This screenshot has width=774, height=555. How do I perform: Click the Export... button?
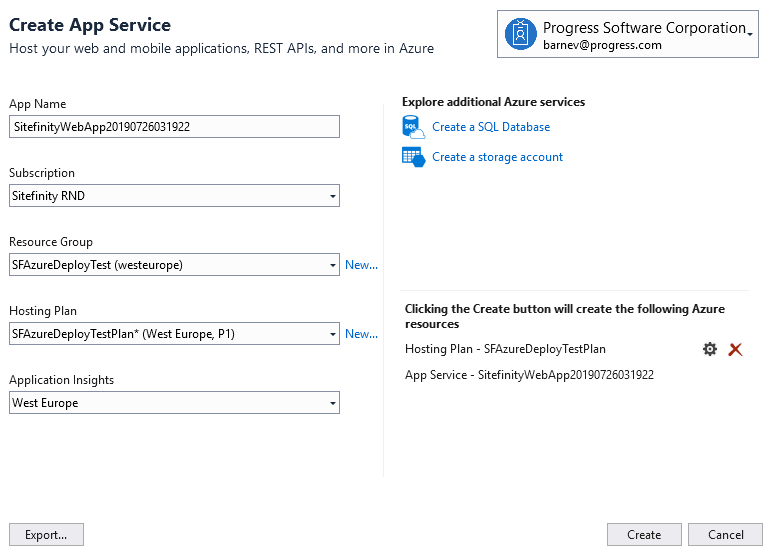point(46,535)
